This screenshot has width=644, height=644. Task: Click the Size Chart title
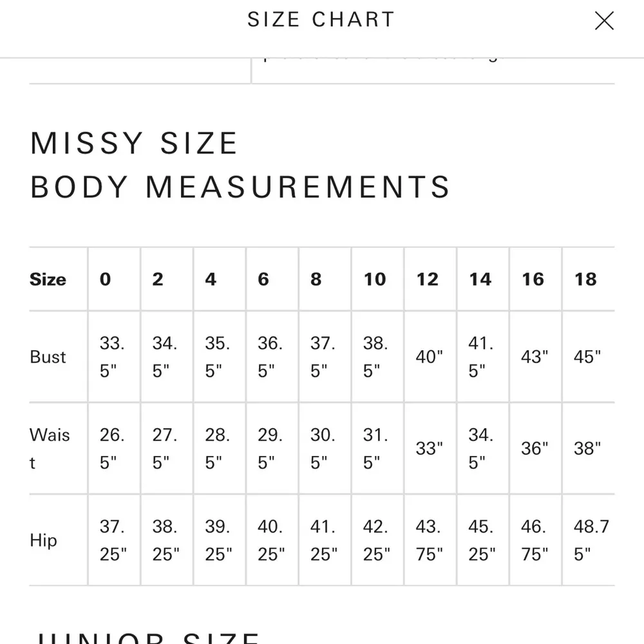[321, 19]
